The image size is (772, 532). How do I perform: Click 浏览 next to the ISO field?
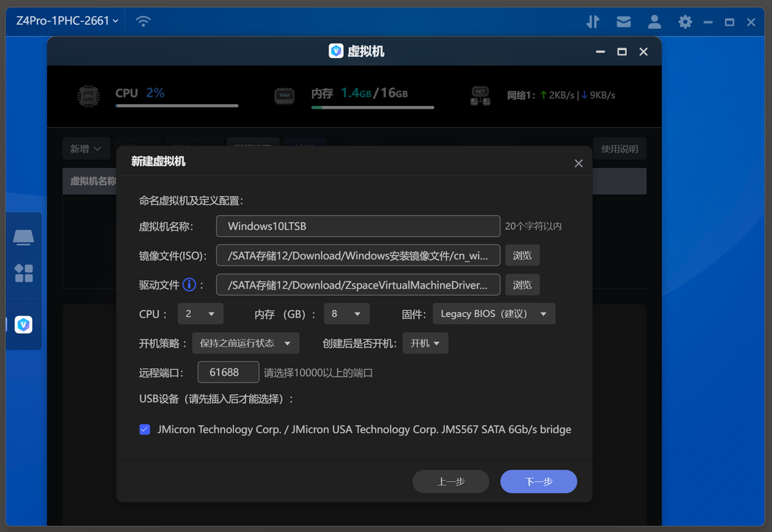(x=522, y=255)
